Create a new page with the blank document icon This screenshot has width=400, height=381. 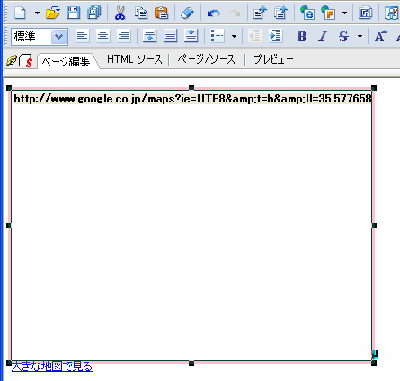coord(21,13)
